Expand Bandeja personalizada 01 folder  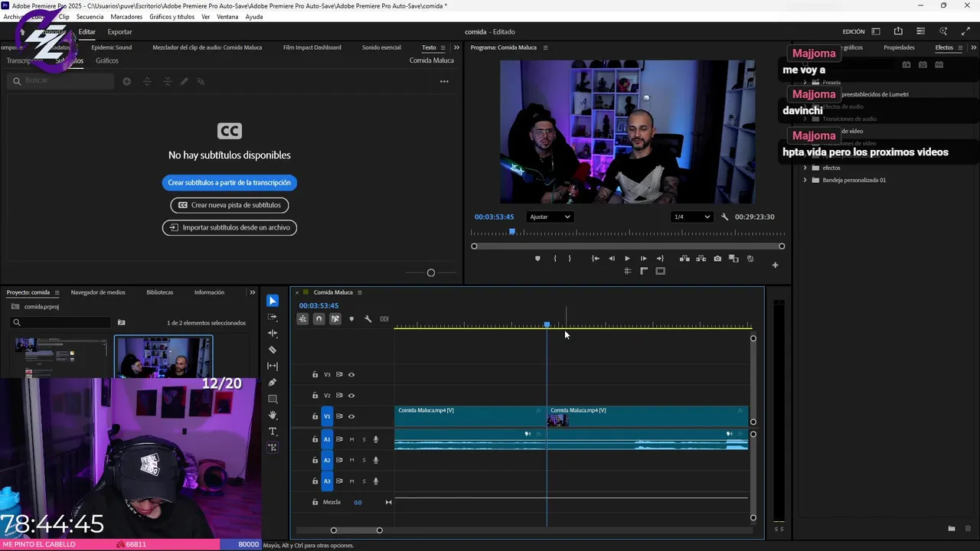coord(805,181)
